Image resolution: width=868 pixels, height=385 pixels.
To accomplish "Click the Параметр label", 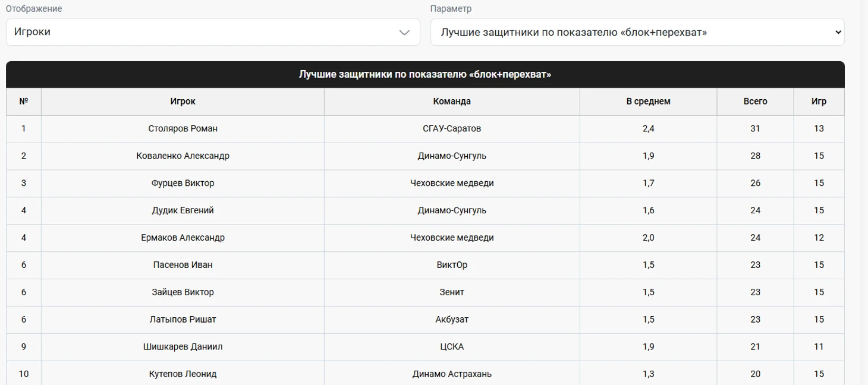I will point(451,9).
